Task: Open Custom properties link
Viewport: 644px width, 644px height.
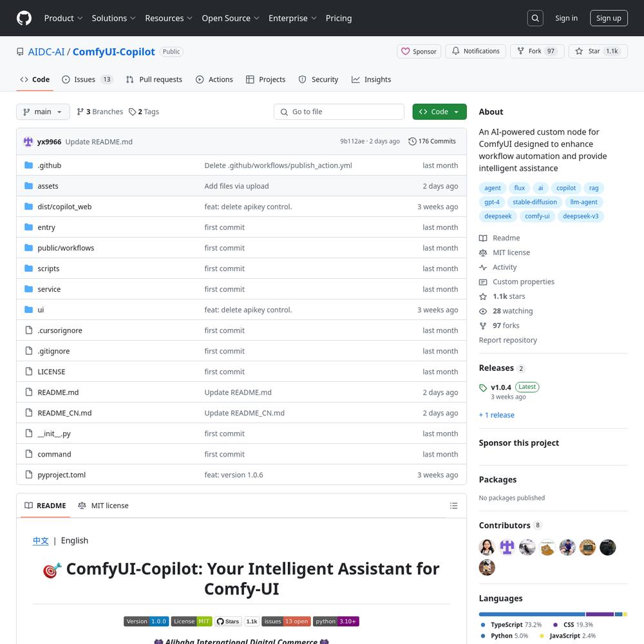Action: tap(523, 282)
